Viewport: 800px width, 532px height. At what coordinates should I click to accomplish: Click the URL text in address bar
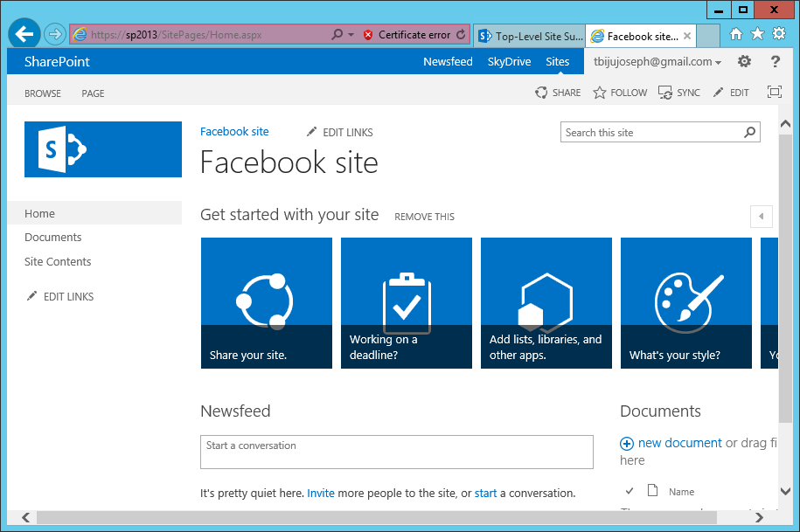point(176,35)
